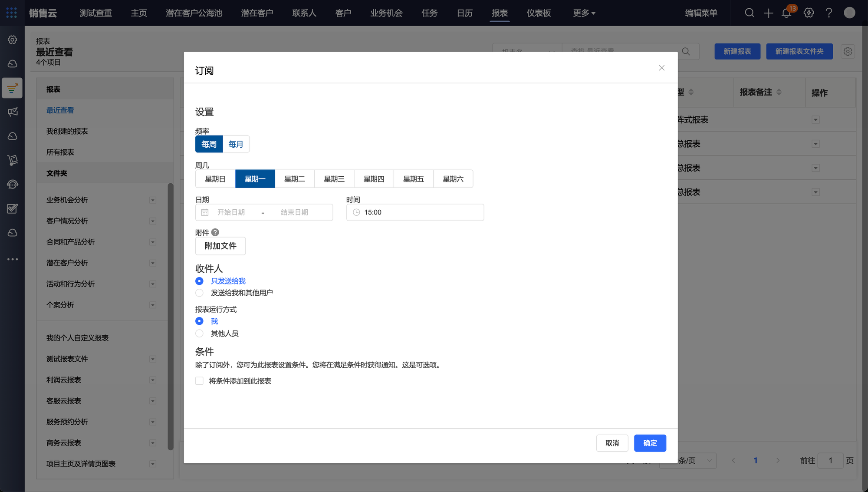Click the plus icon in top bar
This screenshot has height=492, width=868.
(x=768, y=13)
